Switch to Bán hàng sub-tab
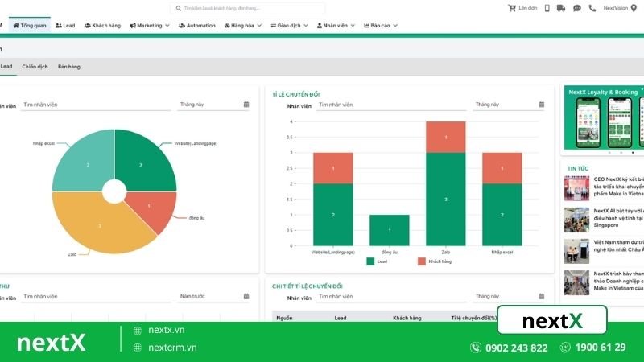The image size is (644, 362). coord(69,67)
